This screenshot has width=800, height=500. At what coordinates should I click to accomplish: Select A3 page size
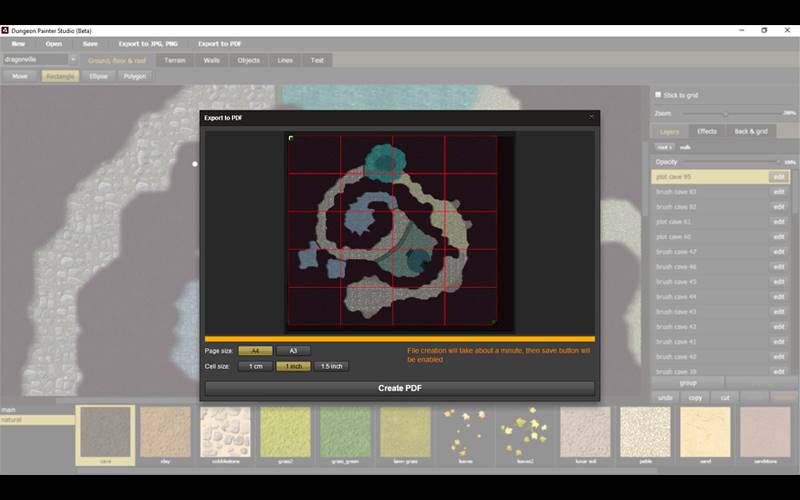tap(293, 351)
